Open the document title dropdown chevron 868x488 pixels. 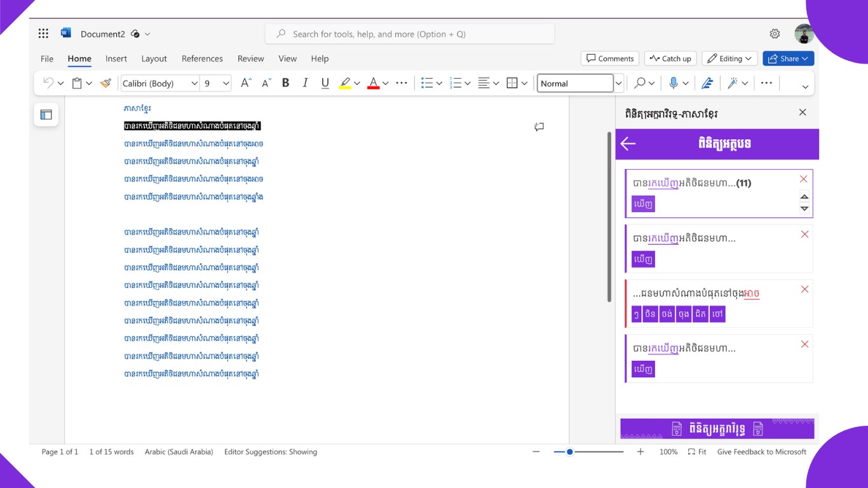[x=147, y=34]
